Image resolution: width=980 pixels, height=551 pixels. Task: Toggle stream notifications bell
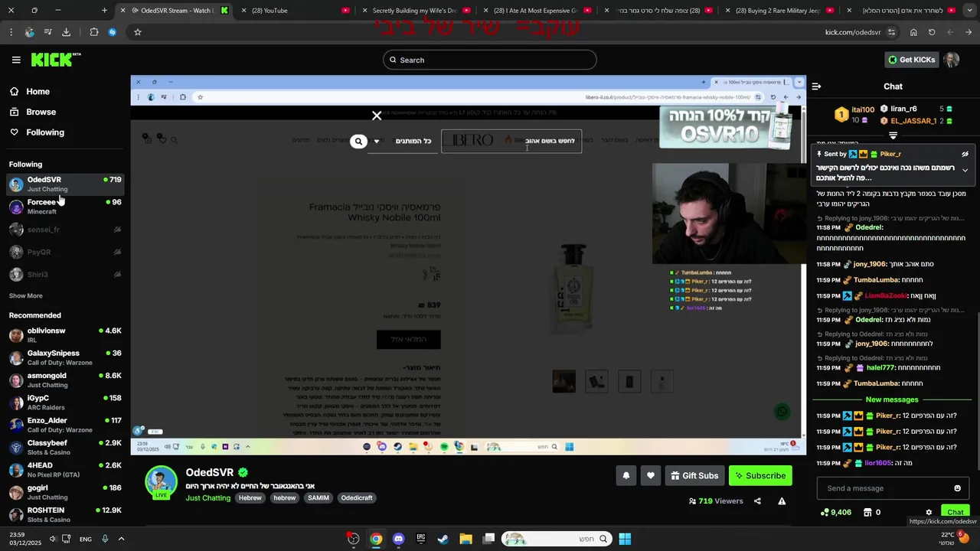click(626, 475)
